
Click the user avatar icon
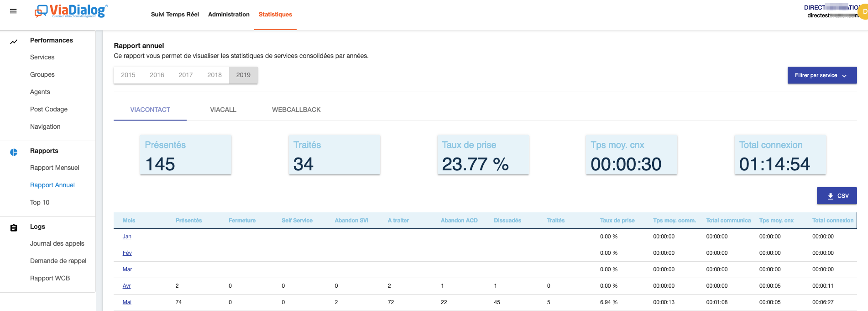point(863,11)
